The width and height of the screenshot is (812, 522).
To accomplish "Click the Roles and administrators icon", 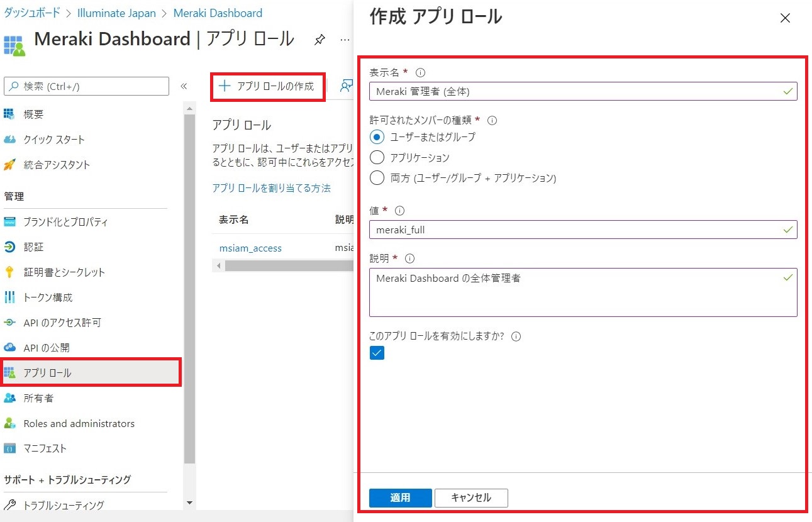I will pos(9,423).
